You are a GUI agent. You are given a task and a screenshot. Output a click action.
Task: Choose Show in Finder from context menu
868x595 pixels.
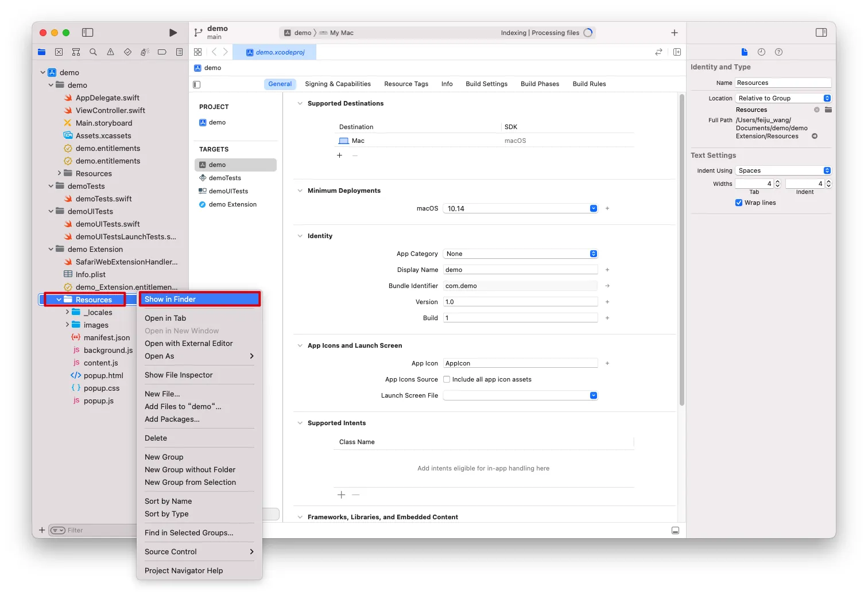(x=200, y=300)
